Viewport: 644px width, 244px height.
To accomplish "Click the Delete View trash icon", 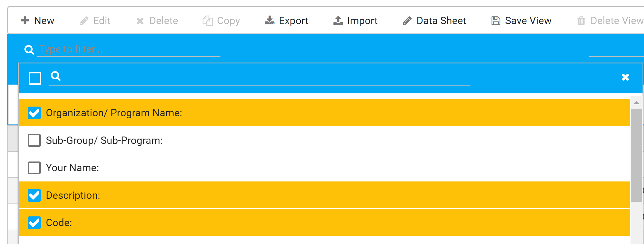I will [581, 21].
